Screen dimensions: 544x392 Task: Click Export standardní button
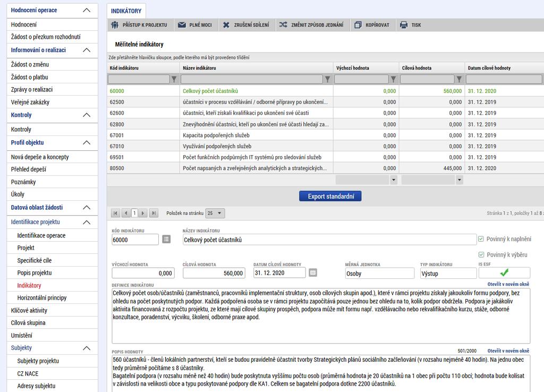tap(330, 197)
